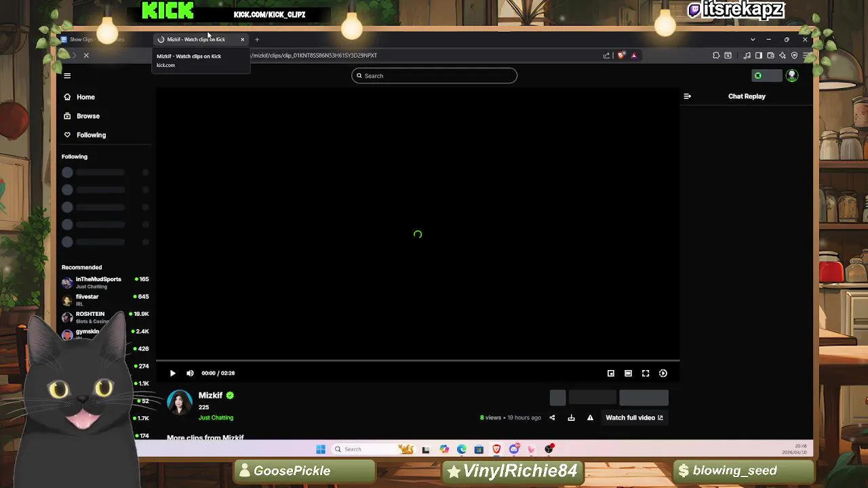Viewport: 868px width, 488px height.
Task: Open Brave browser taskbar icon
Action: (496, 449)
